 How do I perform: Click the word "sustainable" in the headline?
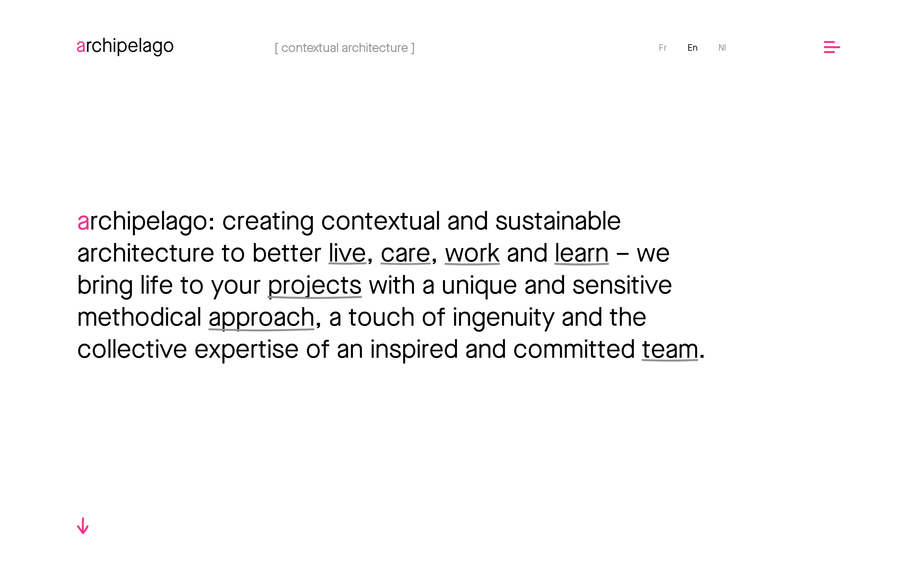click(558, 221)
